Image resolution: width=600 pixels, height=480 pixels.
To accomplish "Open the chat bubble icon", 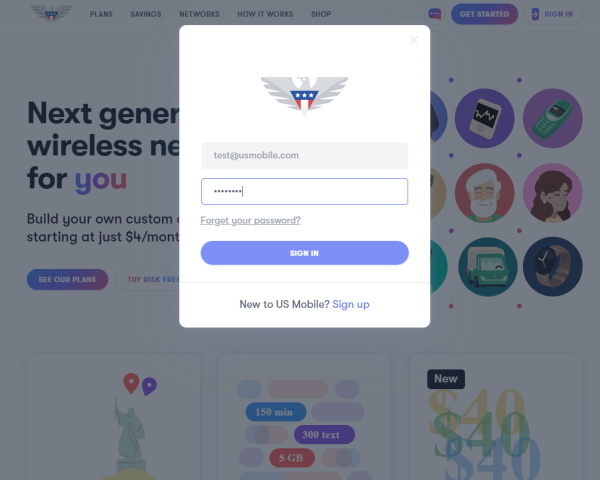I will click(434, 14).
